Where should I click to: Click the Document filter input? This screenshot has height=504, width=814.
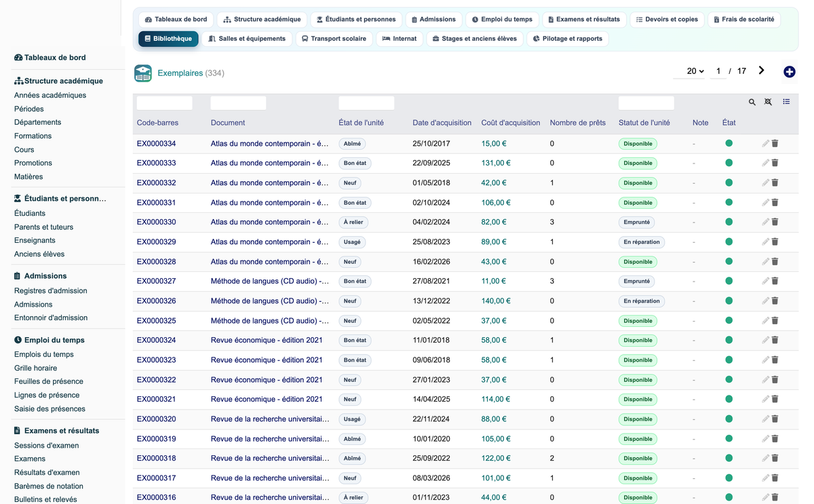pos(239,103)
